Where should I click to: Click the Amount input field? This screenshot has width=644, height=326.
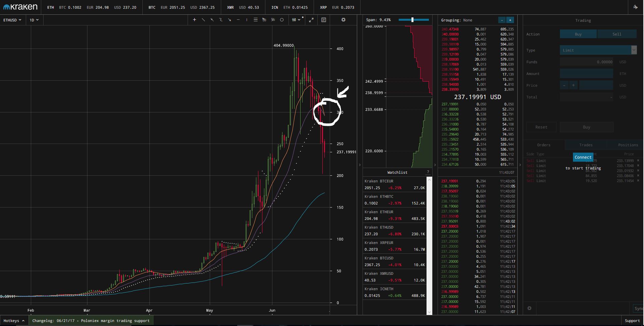point(586,74)
